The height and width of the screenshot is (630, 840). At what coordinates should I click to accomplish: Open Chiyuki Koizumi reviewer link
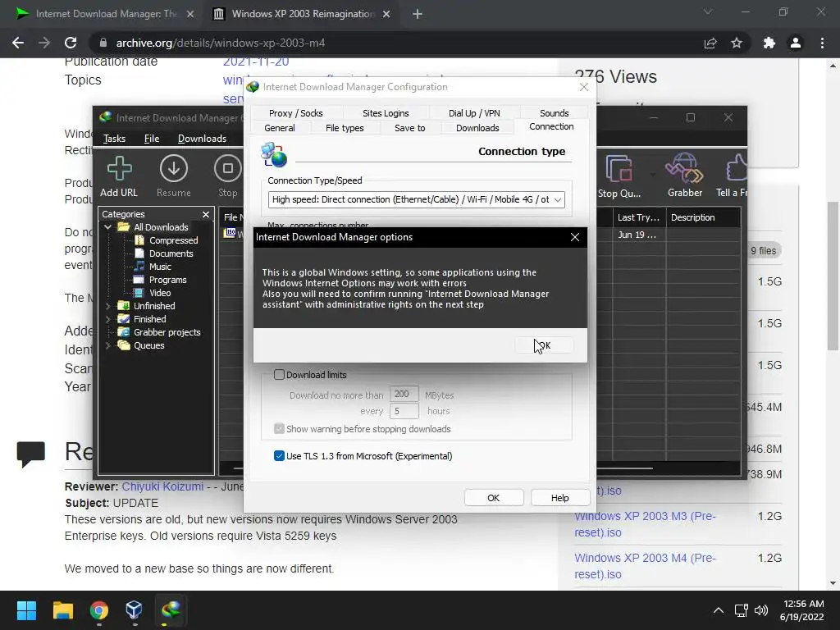[x=163, y=486]
